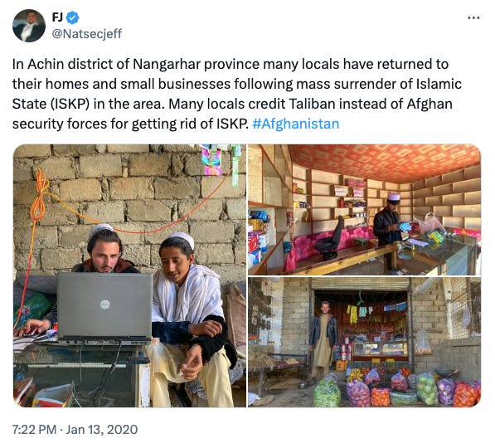Click the 7:22 PM timestamp

[34, 430]
